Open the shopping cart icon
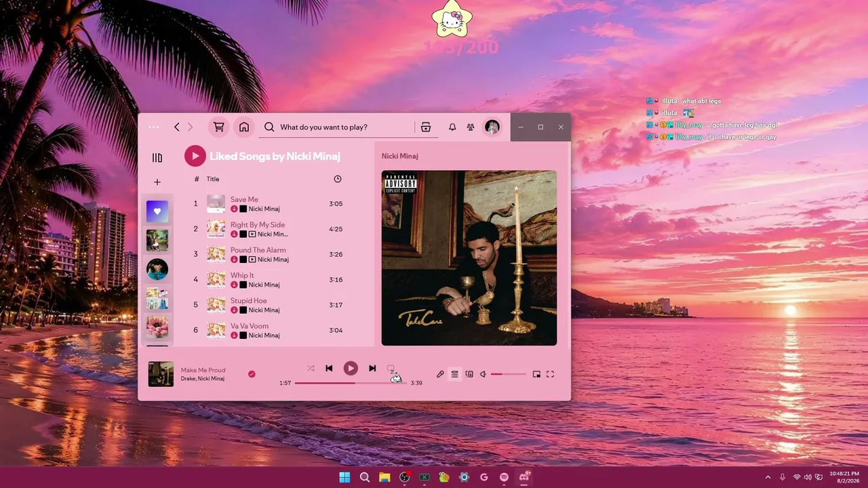This screenshot has width=868, height=488. [x=218, y=127]
